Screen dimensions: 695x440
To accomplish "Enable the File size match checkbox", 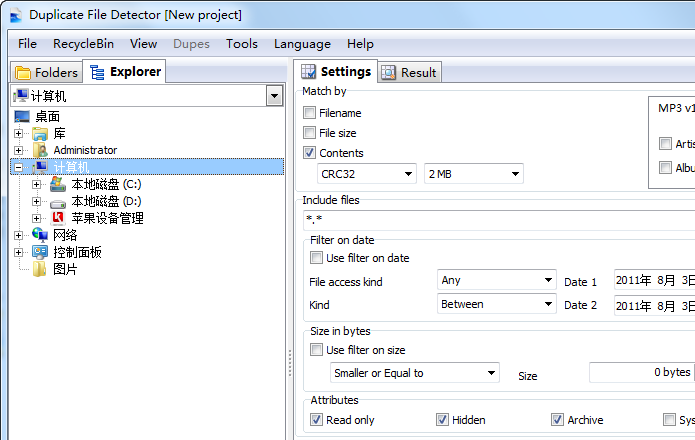I will point(309,132).
